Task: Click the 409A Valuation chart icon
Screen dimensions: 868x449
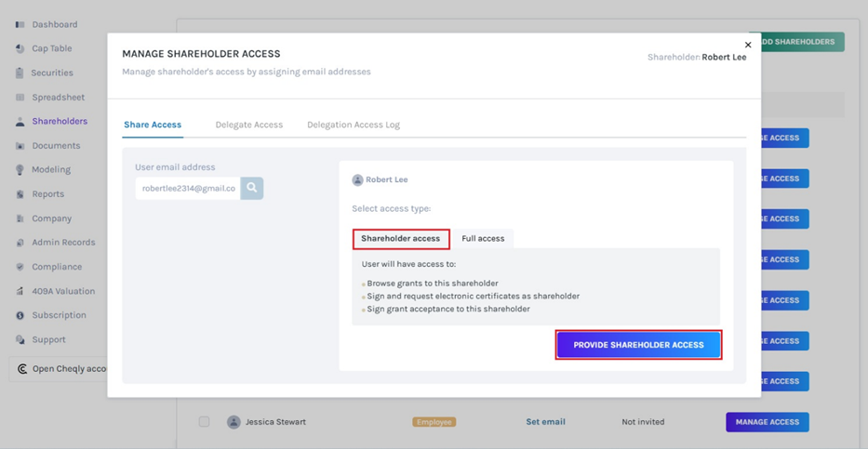Action: tap(20, 291)
